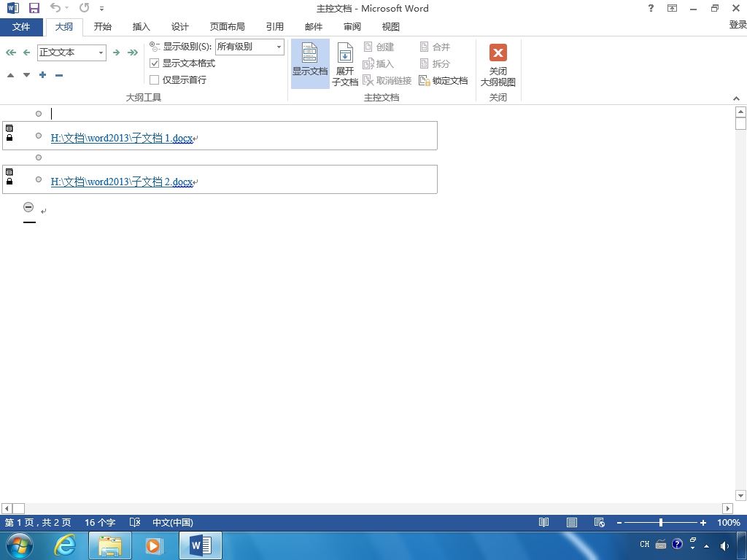Image resolution: width=747 pixels, height=560 pixels.
Task: Demote to body text double-right arrow
Action: pos(133,52)
